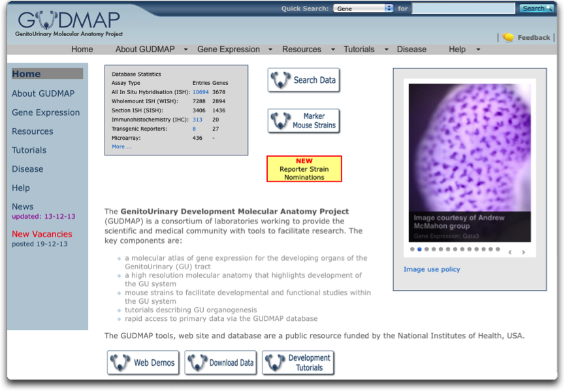Click the NEW Reporter Strain Nominations box

[x=304, y=169]
